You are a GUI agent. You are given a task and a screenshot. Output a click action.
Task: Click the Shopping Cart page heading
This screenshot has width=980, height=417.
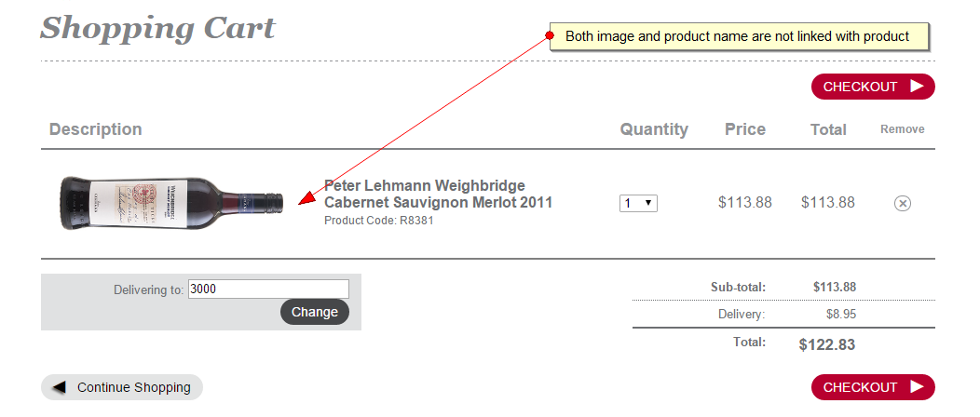pyautogui.click(x=157, y=29)
